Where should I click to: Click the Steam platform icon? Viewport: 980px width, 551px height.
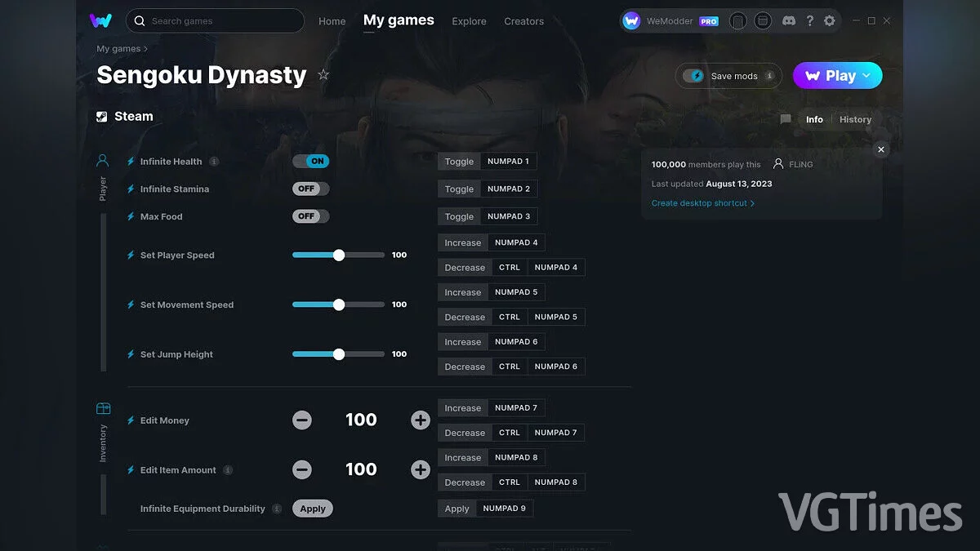point(103,116)
